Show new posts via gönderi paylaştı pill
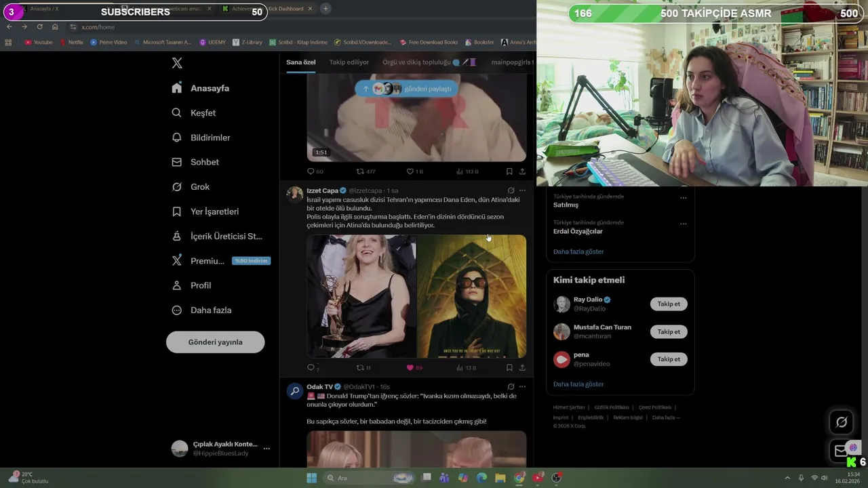This screenshot has height=488, width=868. click(407, 89)
